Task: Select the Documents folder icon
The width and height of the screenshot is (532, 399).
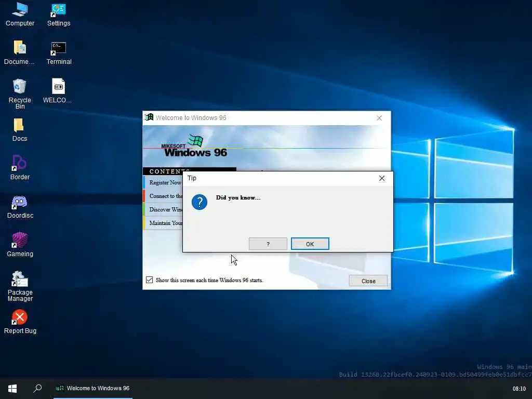Action: (x=19, y=52)
